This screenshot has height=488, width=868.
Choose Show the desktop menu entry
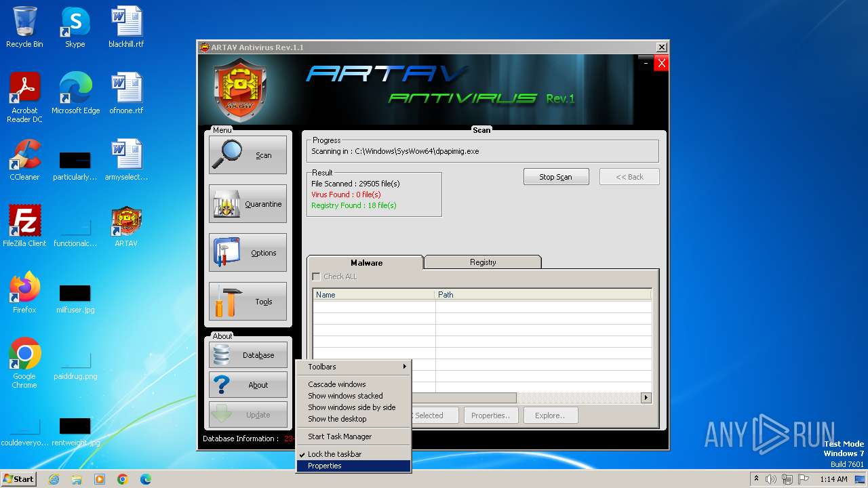[353, 419]
